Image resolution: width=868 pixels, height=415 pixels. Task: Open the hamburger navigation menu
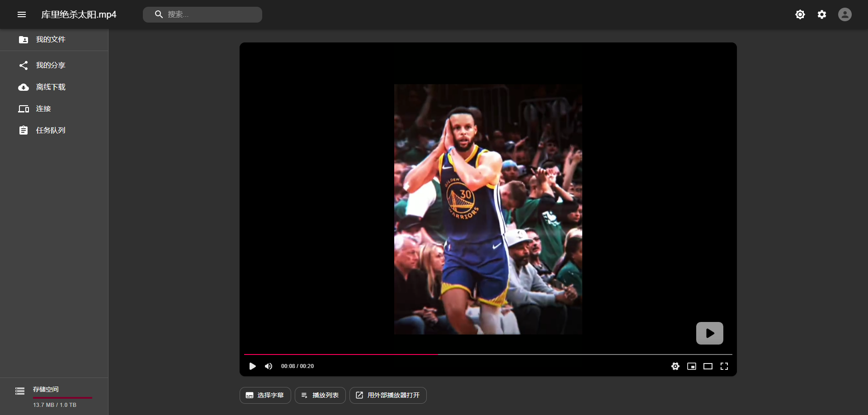22,14
